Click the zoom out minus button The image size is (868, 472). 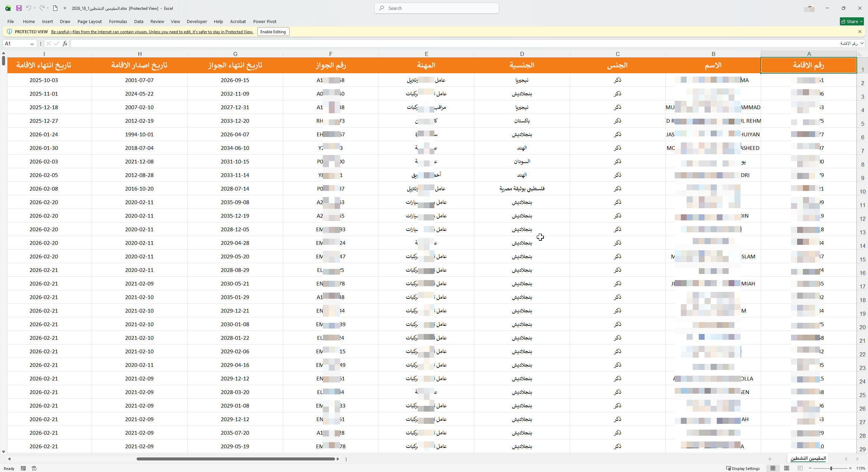pos(810,468)
